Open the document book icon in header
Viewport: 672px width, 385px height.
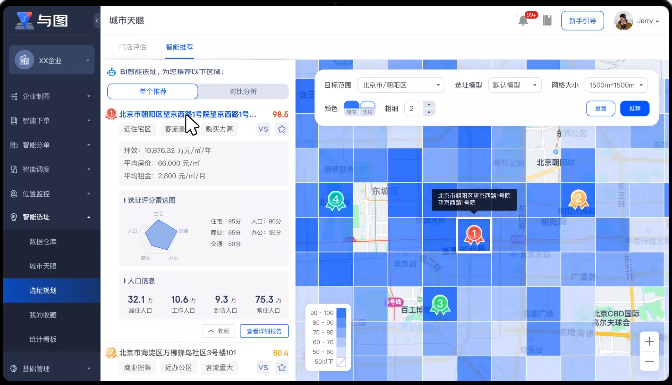(547, 21)
